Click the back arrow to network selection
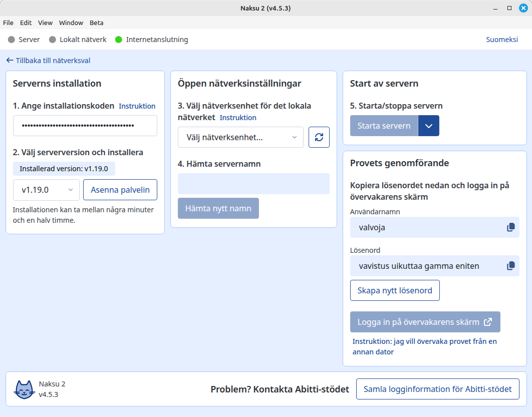 10,61
